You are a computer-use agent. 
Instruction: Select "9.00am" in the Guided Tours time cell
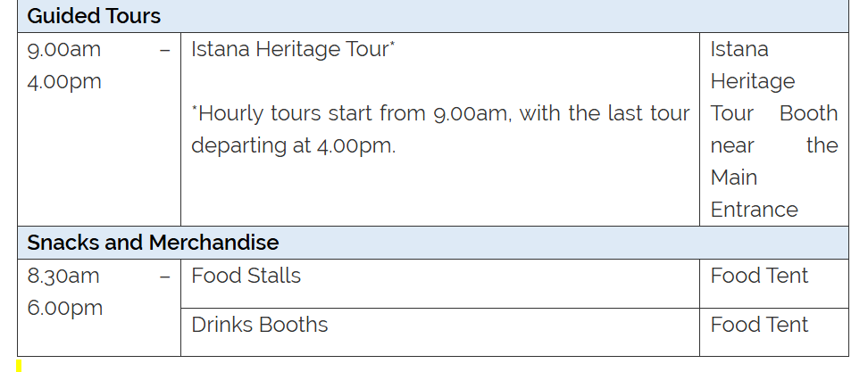point(64,49)
